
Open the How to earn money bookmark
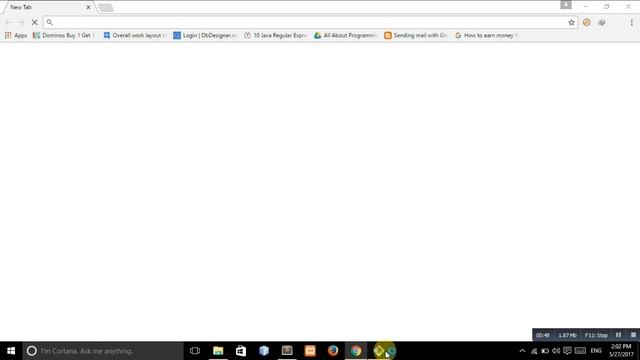pos(486,36)
